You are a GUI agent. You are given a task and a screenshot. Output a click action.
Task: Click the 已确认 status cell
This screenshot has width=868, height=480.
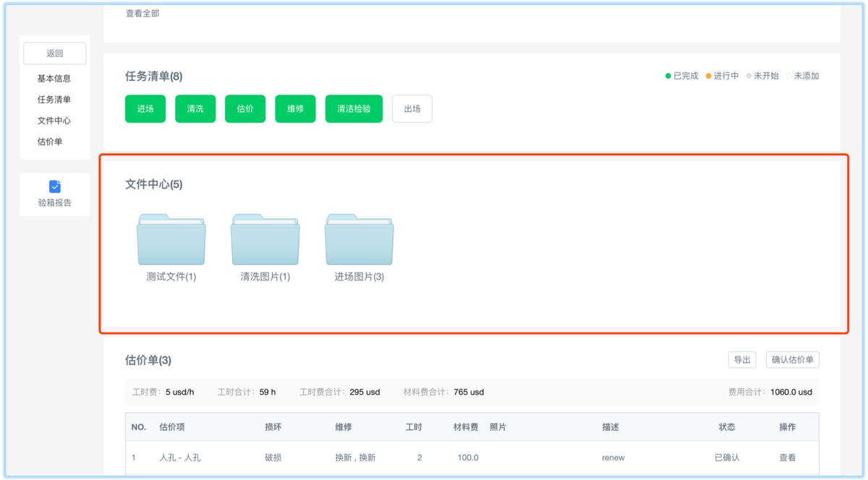(x=727, y=458)
